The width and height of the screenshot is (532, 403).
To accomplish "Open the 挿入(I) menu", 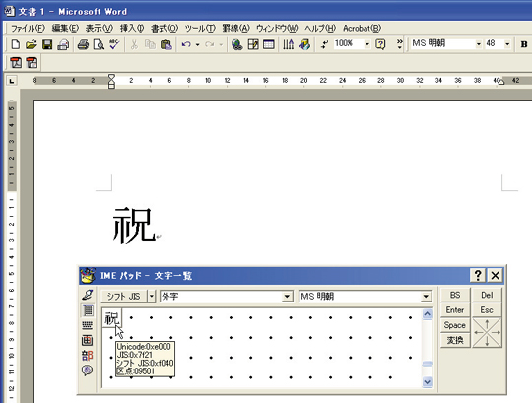I will 132,29.
